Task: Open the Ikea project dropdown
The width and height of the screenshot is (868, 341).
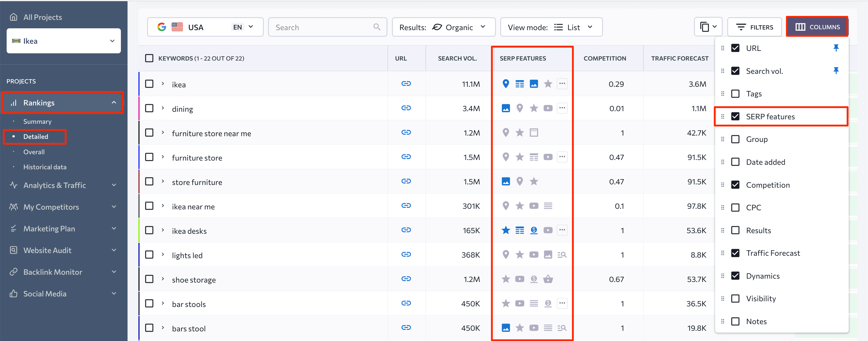Action: click(64, 41)
